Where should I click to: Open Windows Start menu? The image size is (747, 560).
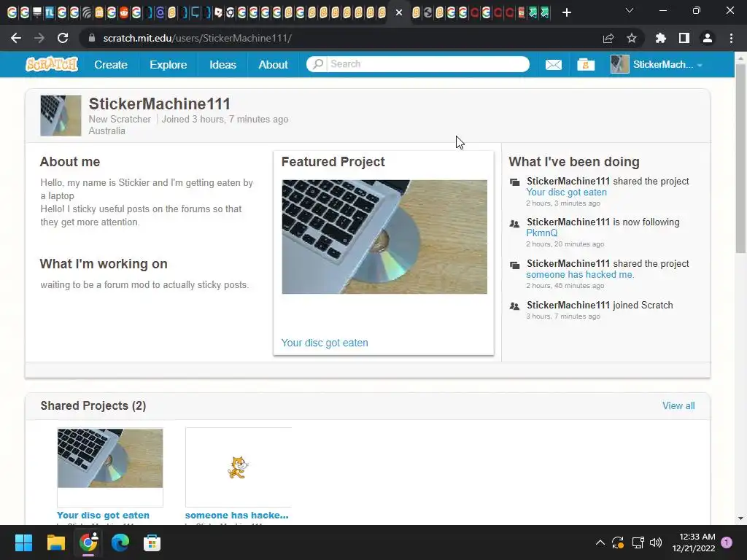(23, 542)
